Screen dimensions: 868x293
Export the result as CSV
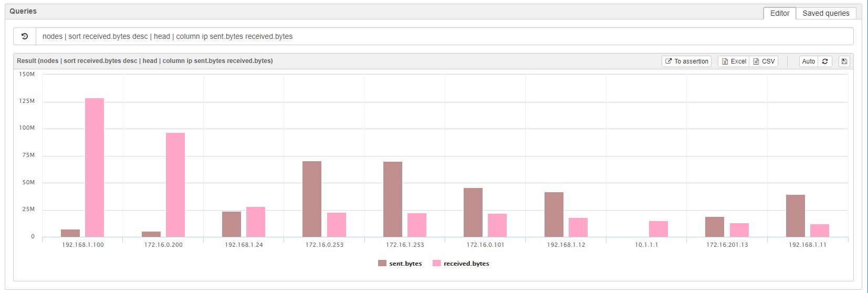(764, 61)
